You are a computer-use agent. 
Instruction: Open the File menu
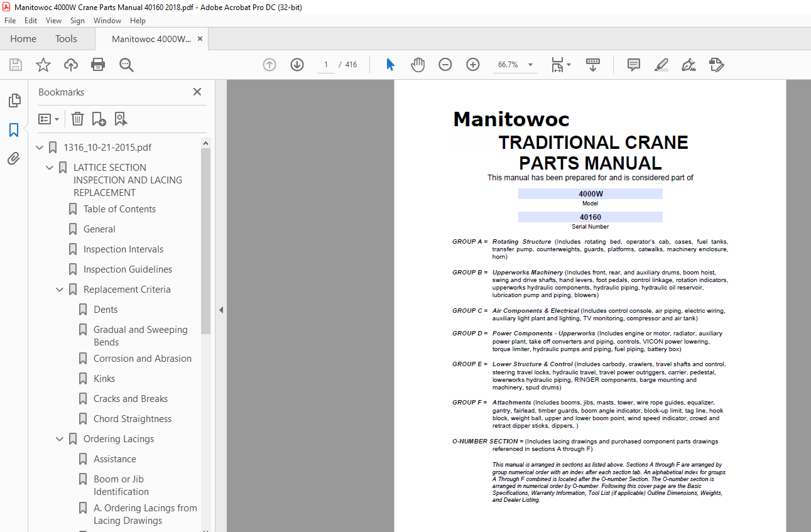(x=10, y=21)
